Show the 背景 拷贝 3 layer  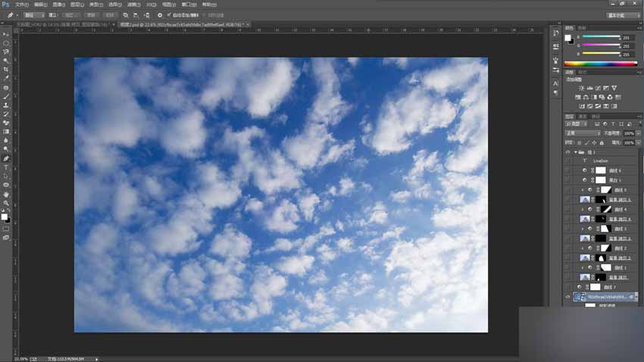567,239
